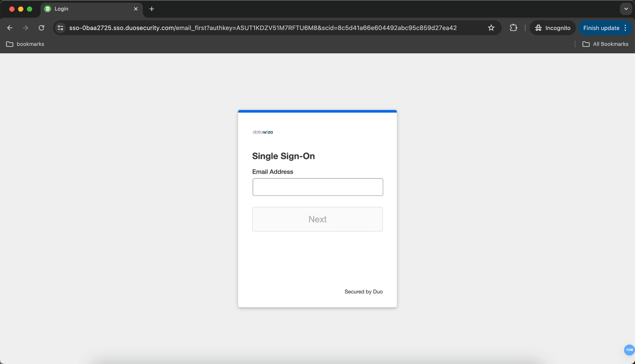Click the datawiza logo

point(263,132)
